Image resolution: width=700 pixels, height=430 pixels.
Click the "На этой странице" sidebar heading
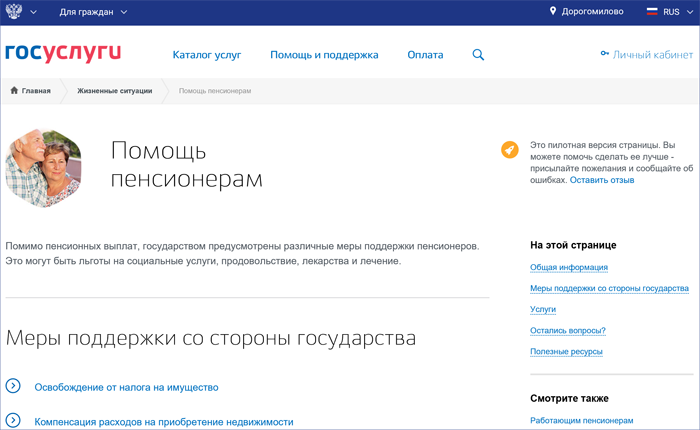pos(573,245)
